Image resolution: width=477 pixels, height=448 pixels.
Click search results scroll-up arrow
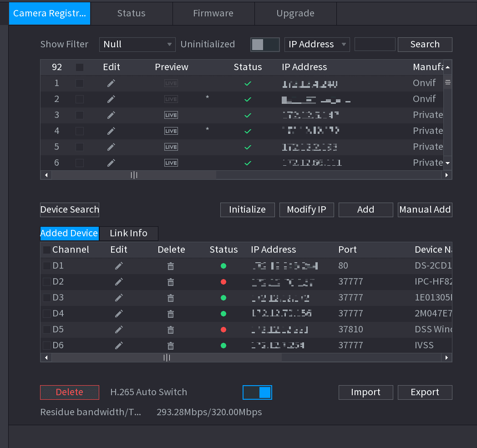447,67
